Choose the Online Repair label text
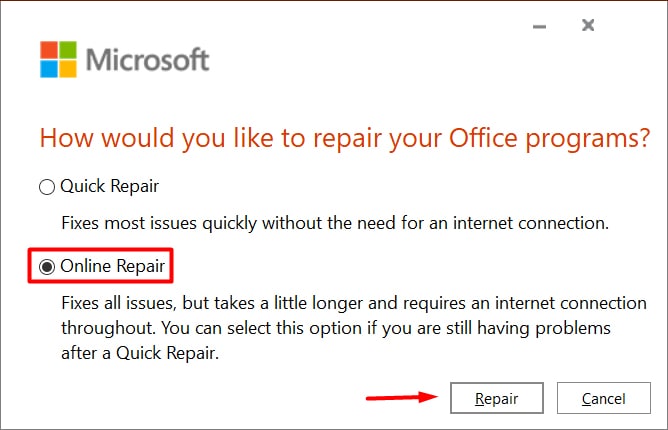Image resolution: width=668 pixels, height=430 pixels. (112, 266)
